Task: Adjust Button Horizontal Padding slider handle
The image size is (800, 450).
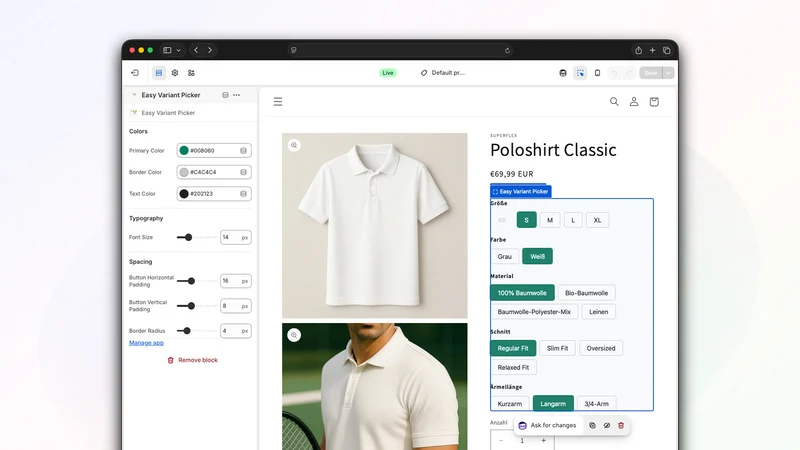Action: (x=191, y=281)
